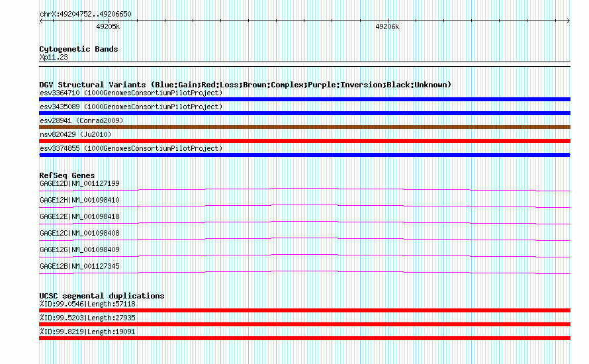Click the magenta line under GAGE12C

[304, 239]
